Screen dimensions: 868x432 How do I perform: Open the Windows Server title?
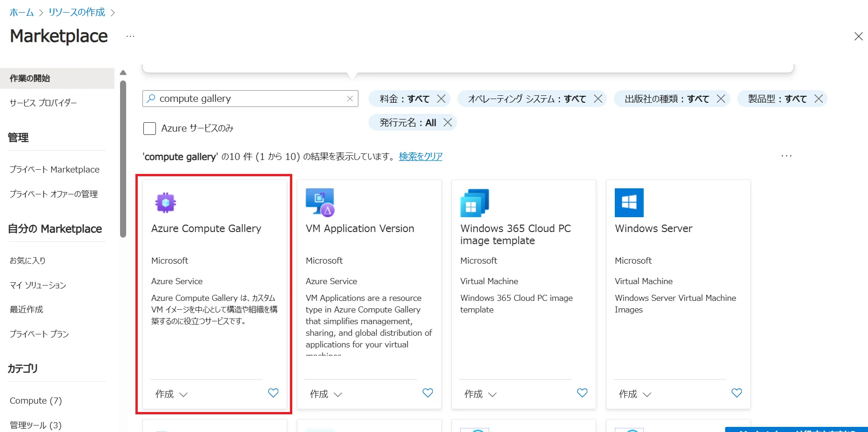point(653,228)
